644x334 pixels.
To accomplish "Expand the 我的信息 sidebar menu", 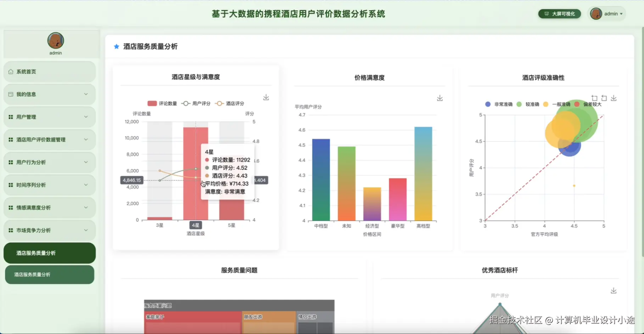I will [49, 94].
